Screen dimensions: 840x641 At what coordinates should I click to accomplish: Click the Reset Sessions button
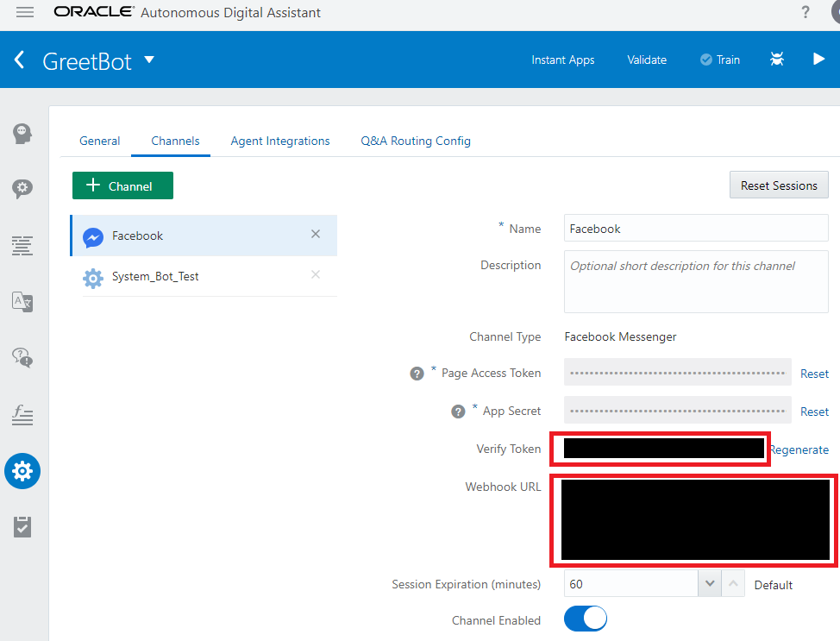click(779, 185)
